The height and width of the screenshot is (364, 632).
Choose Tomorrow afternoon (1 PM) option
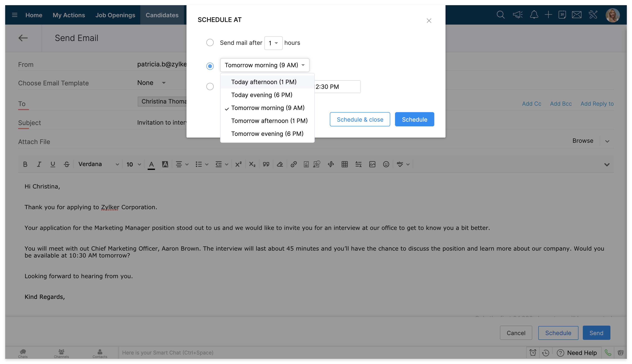click(269, 121)
